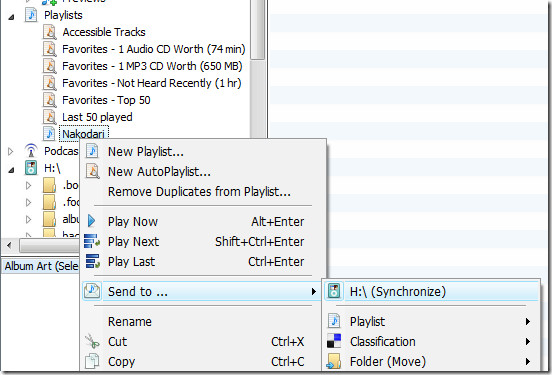Select the Nakodari playlist

(83, 134)
